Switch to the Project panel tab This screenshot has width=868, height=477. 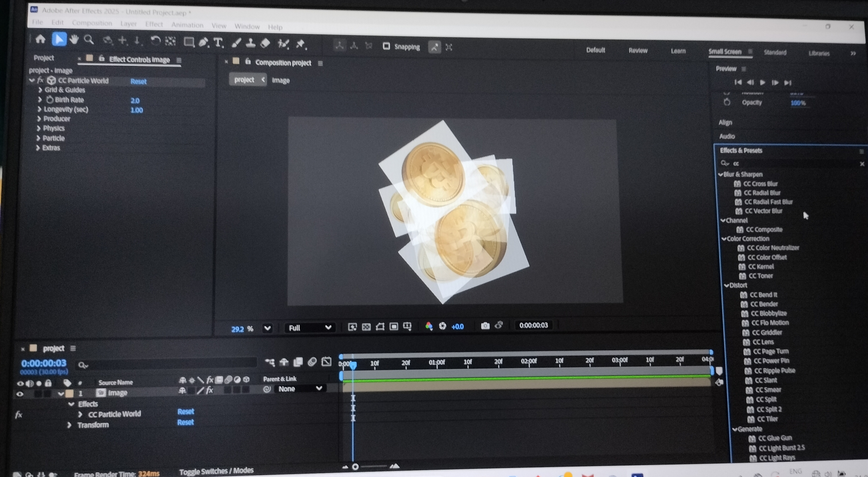click(44, 58)
